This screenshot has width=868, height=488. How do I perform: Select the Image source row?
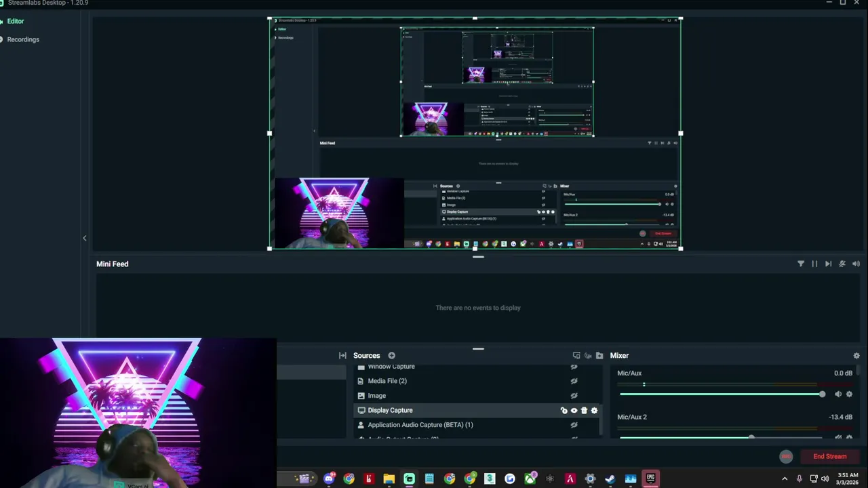click(476, 396)
